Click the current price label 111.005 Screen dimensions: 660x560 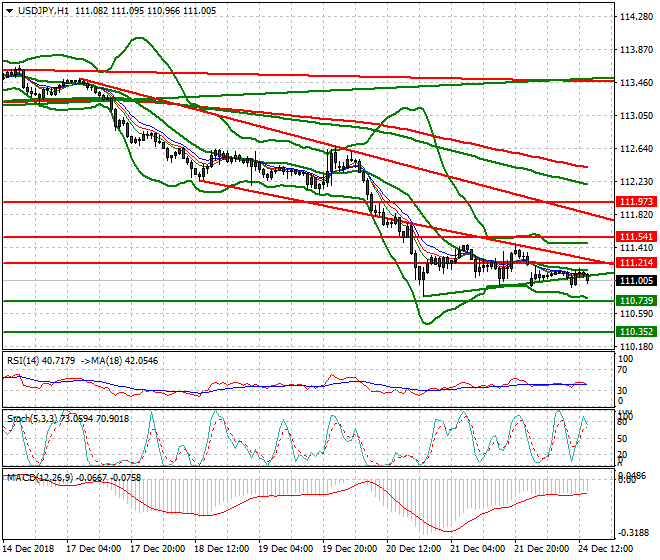[x=636, y=281]
